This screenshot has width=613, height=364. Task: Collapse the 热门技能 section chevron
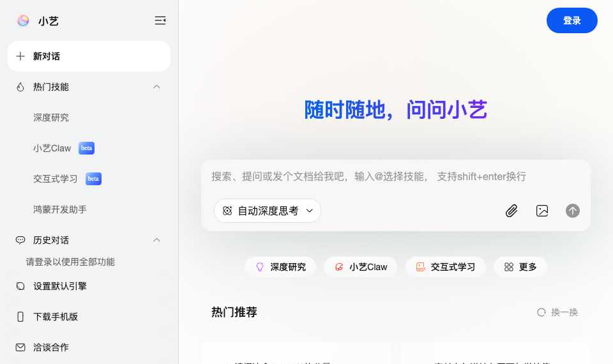157,87
